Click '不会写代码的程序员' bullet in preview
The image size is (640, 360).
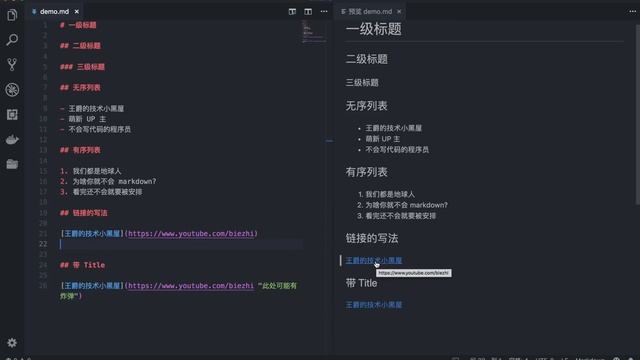(397, 150)
